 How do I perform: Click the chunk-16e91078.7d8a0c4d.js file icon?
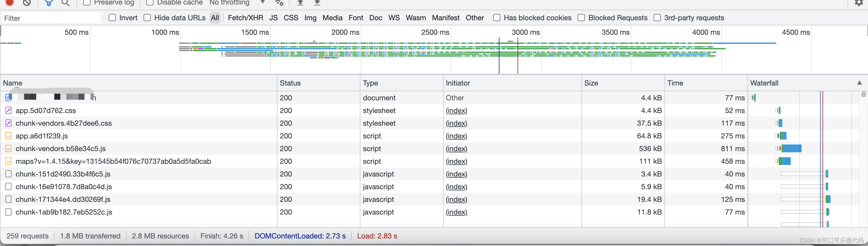(8, 186)
